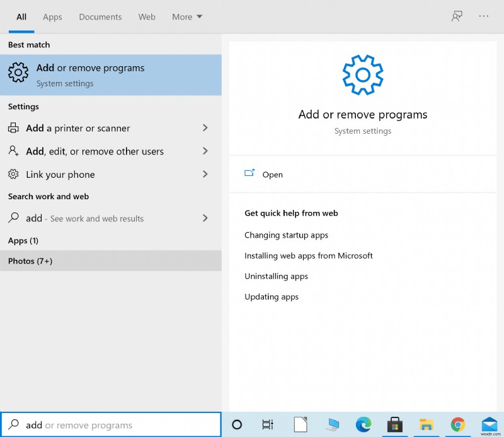Screen dimensions: 504x437
Task: Click the Open link with launch icon
Action: [x=264, y=175]
